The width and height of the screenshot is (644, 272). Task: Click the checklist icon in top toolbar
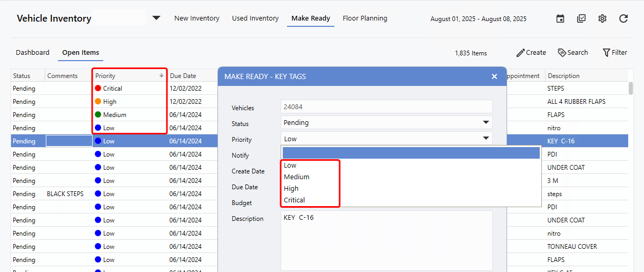[x=581, y=18]
